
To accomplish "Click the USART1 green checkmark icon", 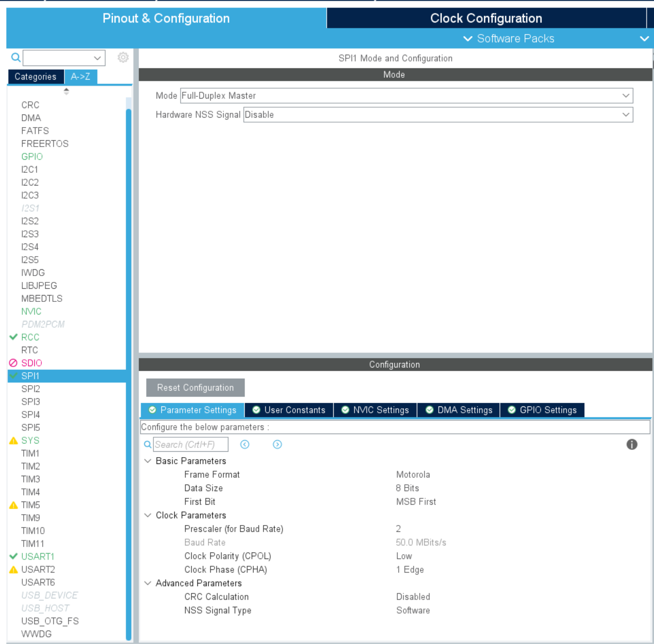I will 14,556.
